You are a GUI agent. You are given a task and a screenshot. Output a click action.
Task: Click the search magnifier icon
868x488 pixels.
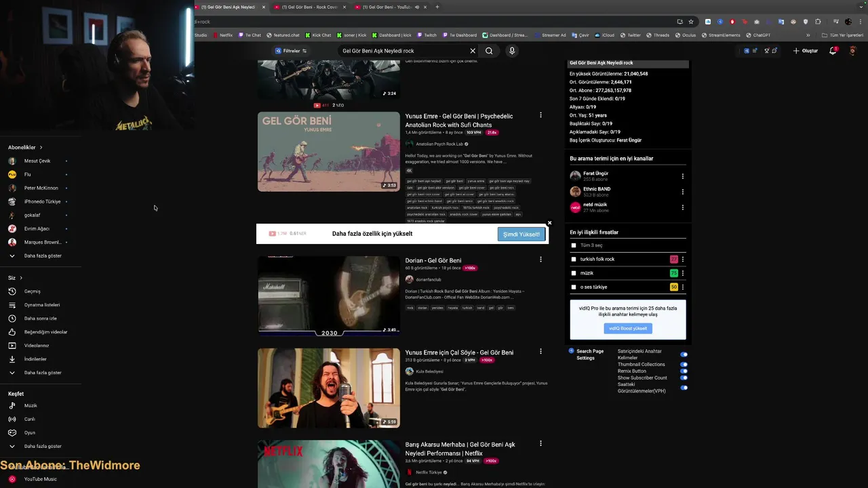(x=489, y=51)
